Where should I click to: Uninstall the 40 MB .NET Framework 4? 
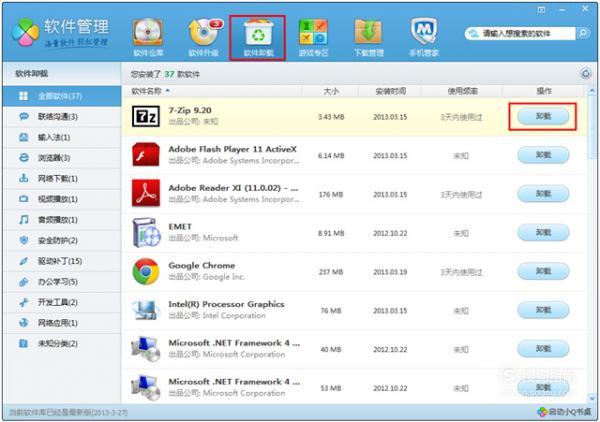[543, 349]
